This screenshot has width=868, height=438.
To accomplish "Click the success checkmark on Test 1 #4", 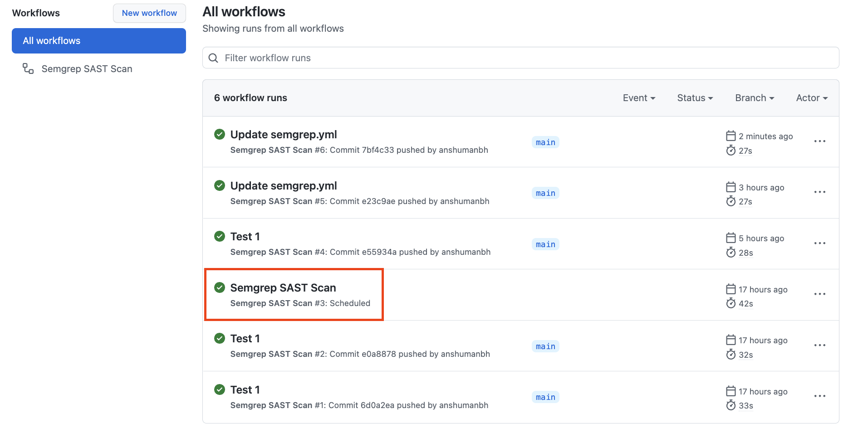I will (x=220, y=236).
